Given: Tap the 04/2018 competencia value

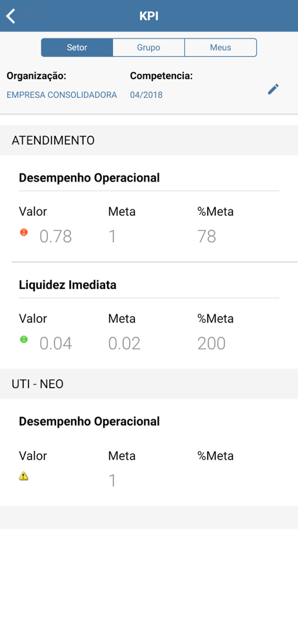Looking at the screenshot, I should coord(146,95).
